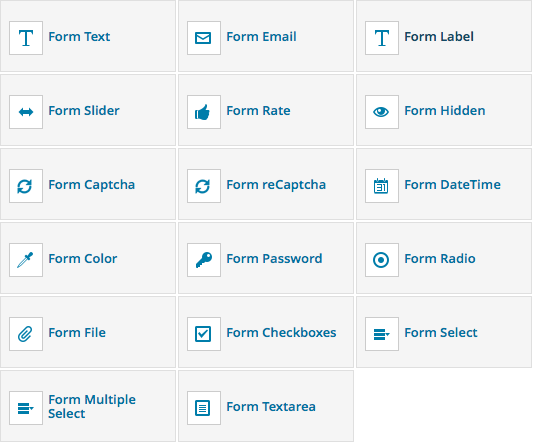Pick the Form File paperclip icon
Viewport: 534px width, 443px height.
(26, 334)
